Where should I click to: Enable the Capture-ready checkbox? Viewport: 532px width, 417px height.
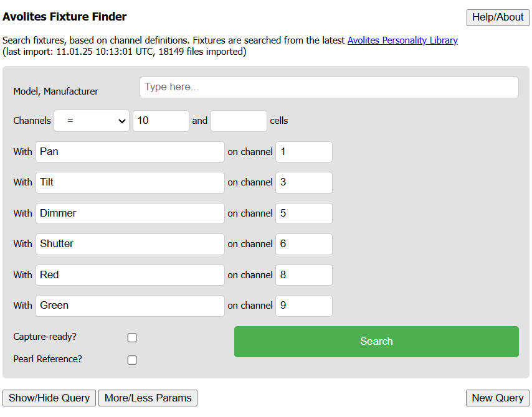(x=131, y=337)
